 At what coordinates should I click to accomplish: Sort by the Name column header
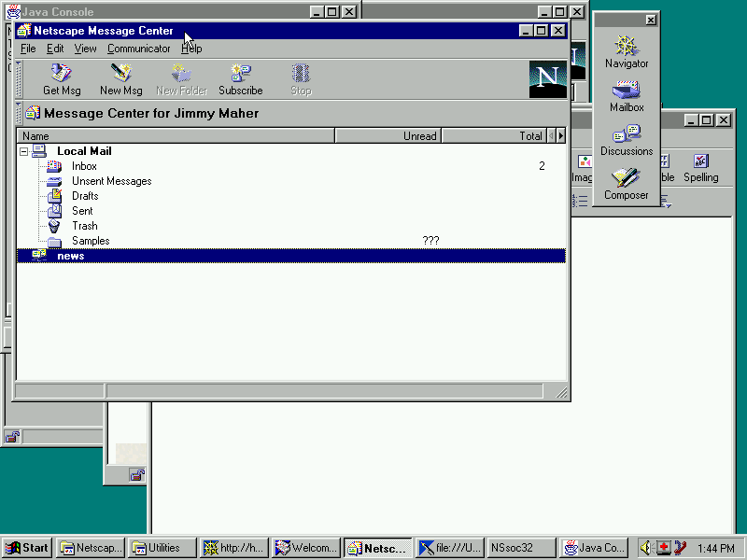click(176, 135)
